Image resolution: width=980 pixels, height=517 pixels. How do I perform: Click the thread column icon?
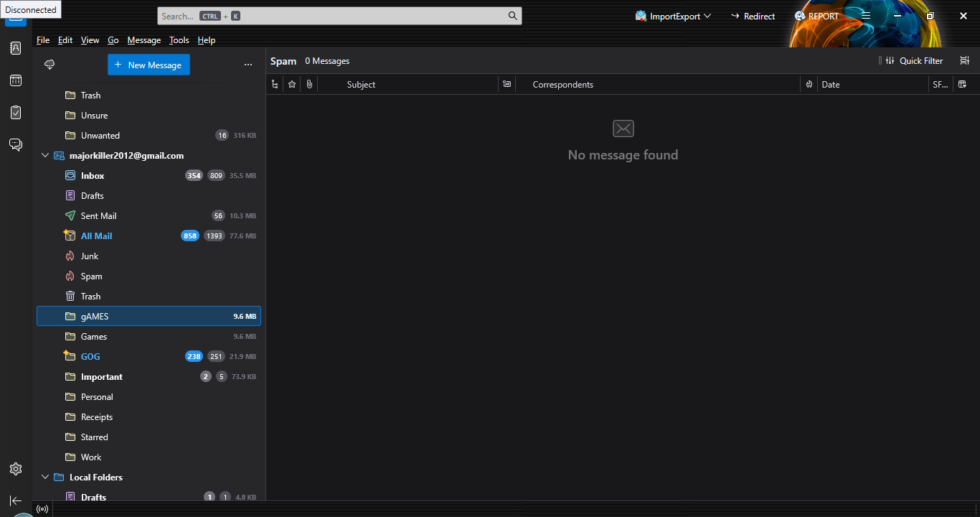[275, 85]
